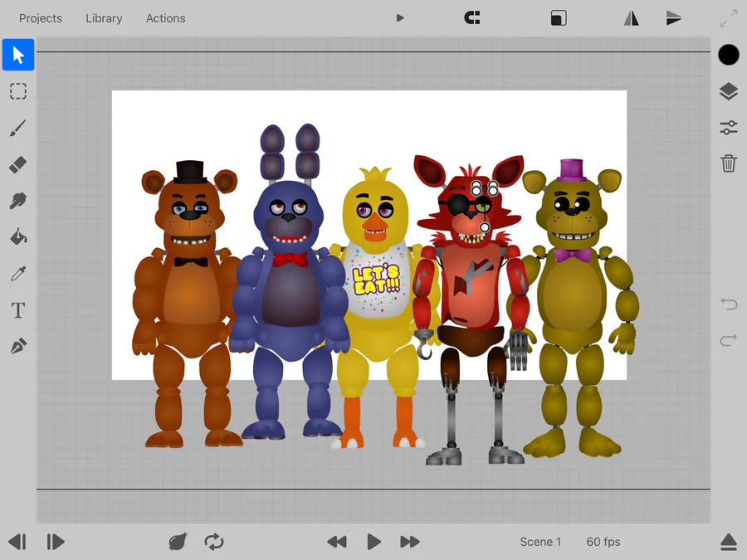Open the Library menu
Viewport: 747px width, 560px height.
[x=104, y=18]
